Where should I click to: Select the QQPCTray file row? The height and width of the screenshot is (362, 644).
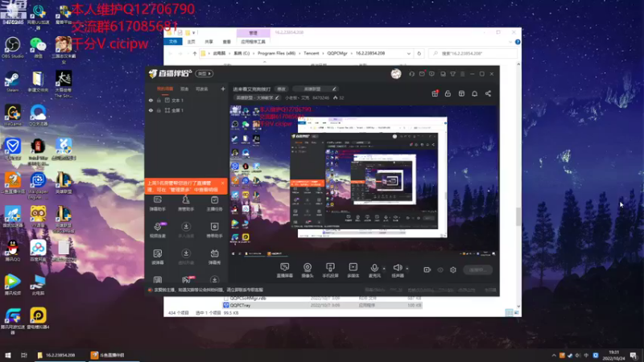point(323,306)
